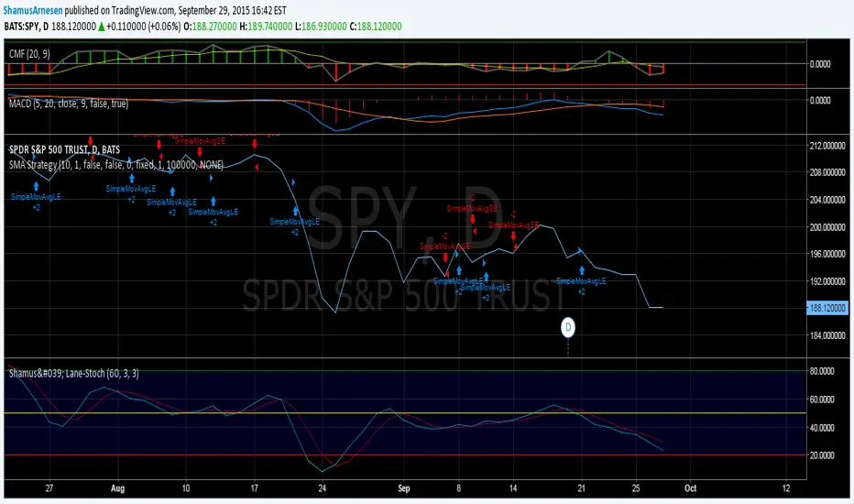Click the open value O:188.270000
The width and height of the screenshot is (854, 504).
(x=210, y=27)
